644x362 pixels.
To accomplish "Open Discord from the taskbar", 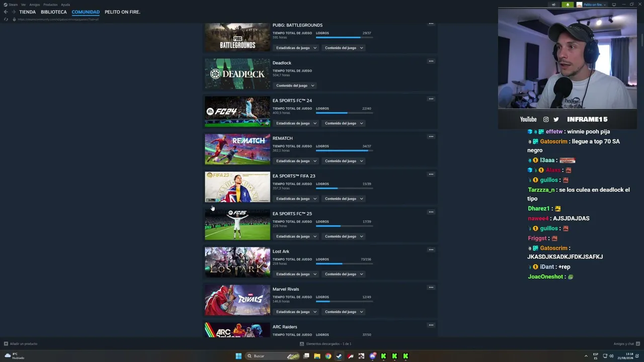I will [372, 356].
